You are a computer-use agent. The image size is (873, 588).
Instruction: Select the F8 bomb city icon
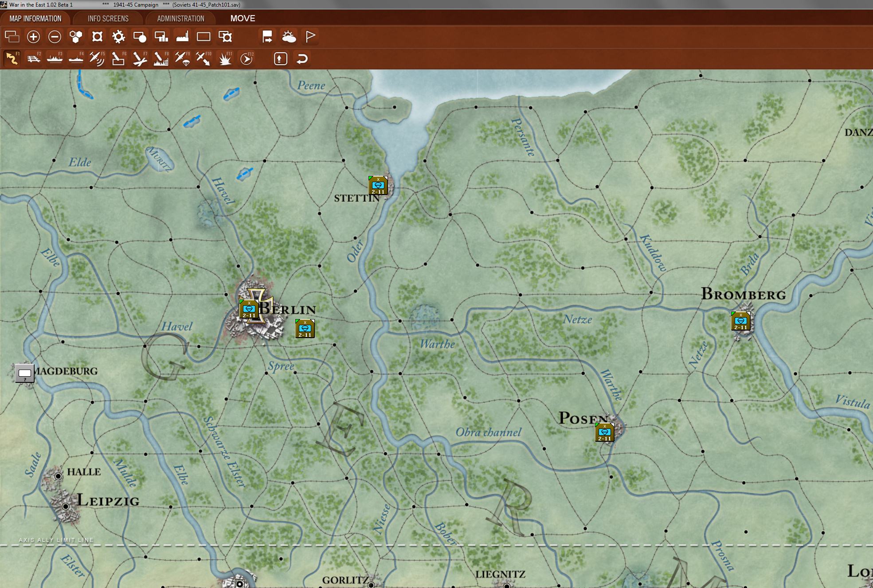click(161, 58)
